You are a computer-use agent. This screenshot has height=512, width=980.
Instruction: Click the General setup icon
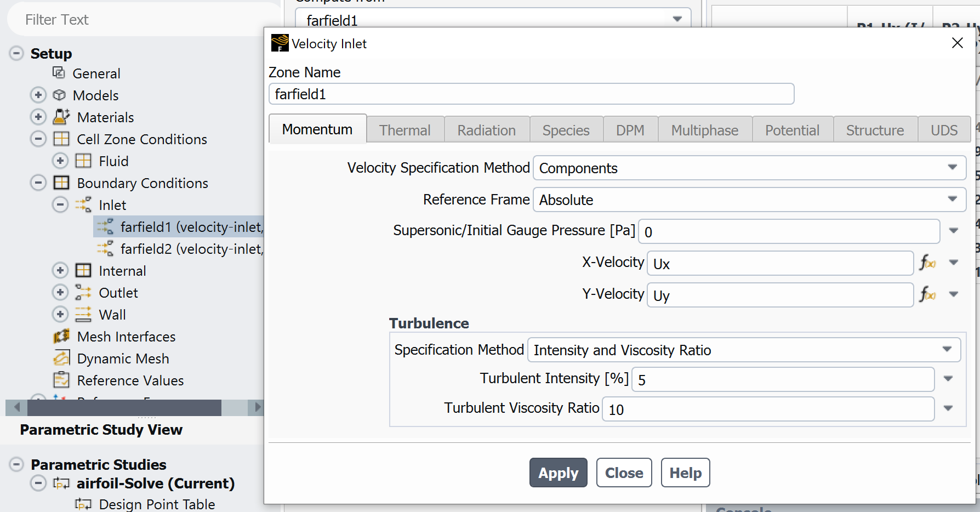click(59, 73)
